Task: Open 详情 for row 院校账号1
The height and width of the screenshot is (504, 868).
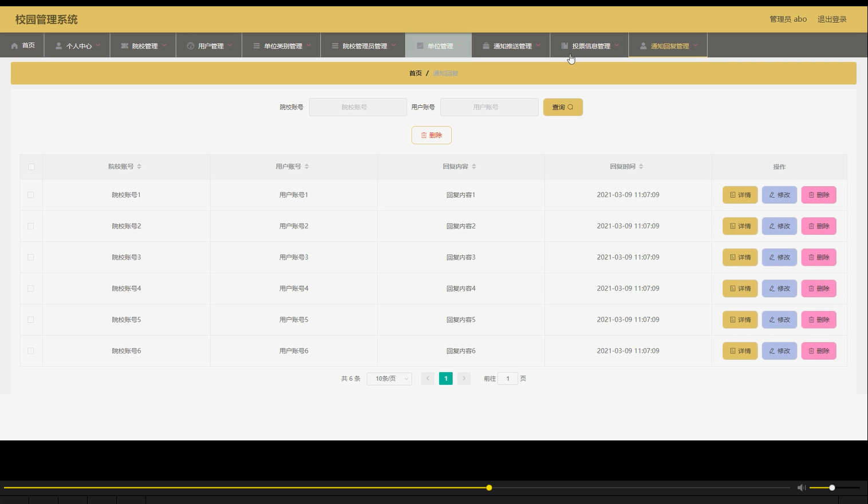Action: 740,195
